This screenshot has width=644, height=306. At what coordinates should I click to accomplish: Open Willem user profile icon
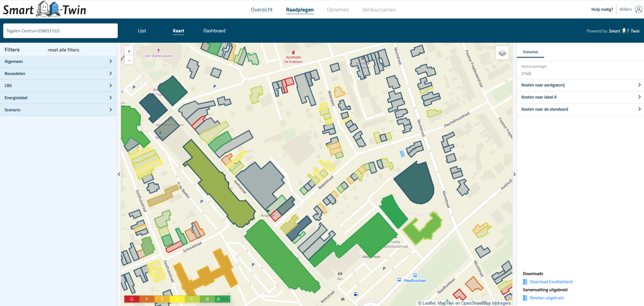click(x=638, y=9)
